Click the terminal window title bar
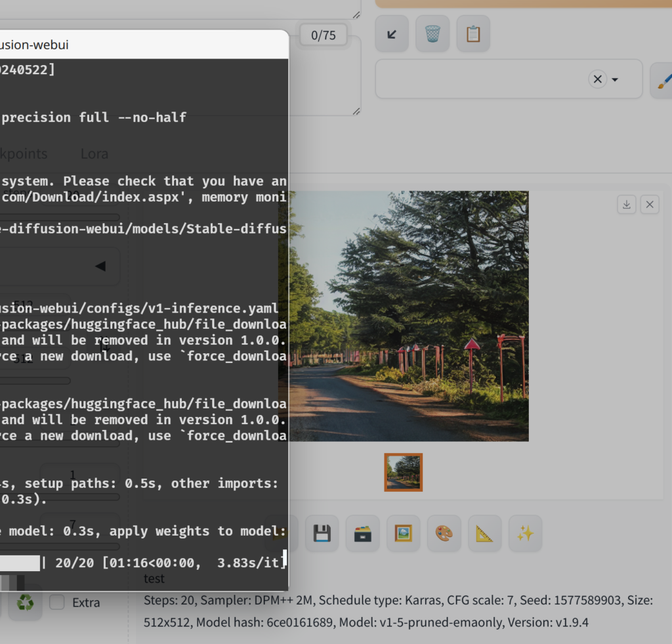 144,45
